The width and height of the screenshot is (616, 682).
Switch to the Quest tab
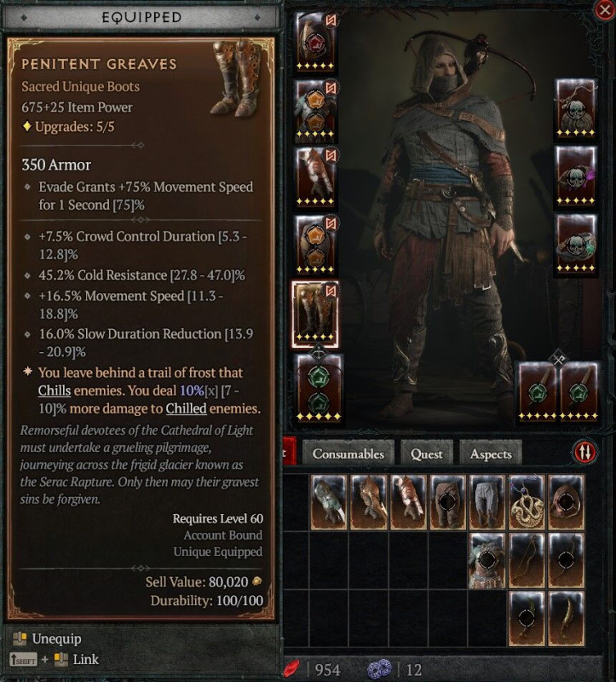tap(427, 454)
